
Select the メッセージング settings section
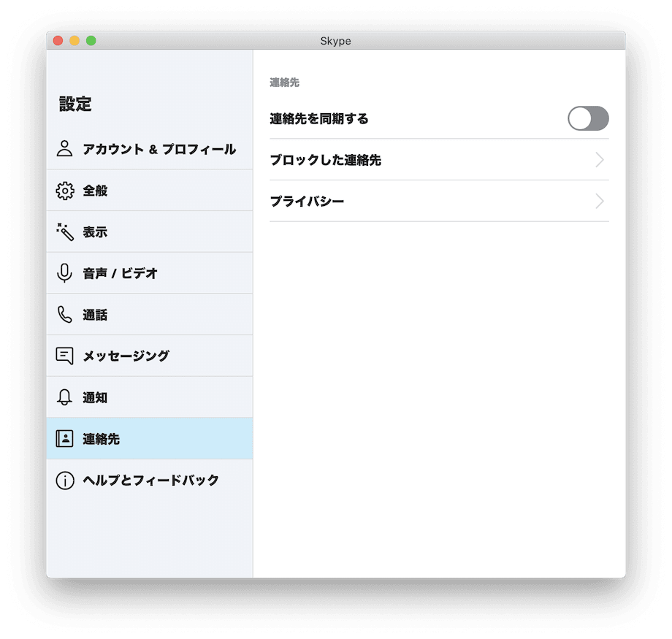click(150, 356)
